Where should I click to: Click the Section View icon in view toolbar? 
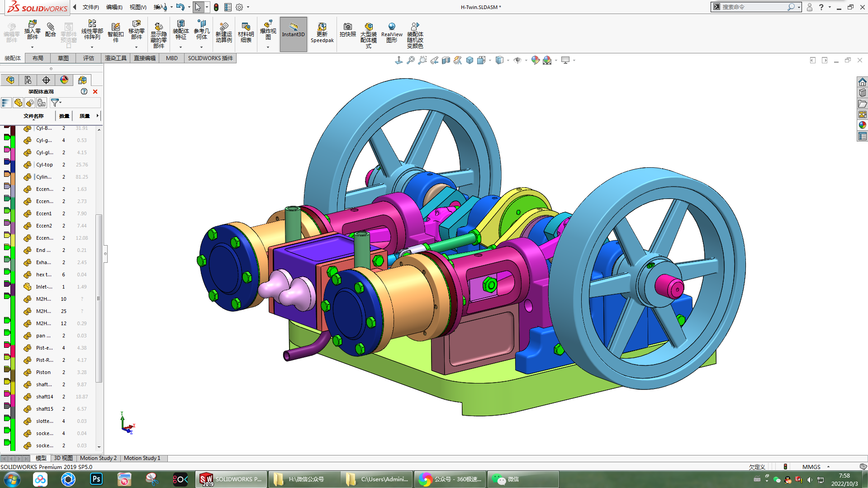coord(446,60)
